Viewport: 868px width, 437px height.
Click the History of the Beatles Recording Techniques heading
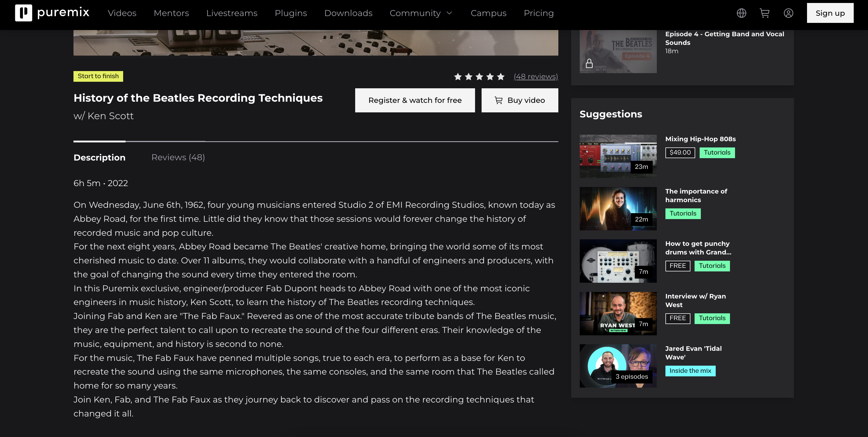coord(198,98)
